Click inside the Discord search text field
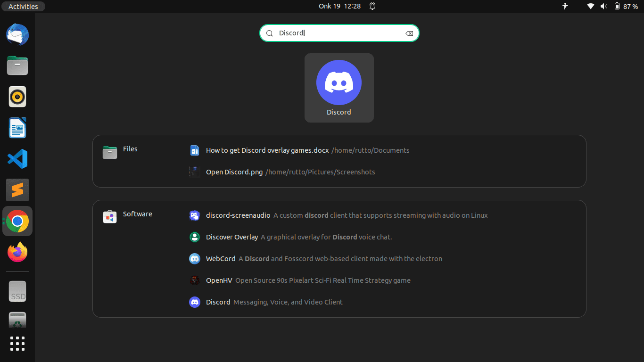The width and height of the screenshot is (644, 362). (339, 33)
